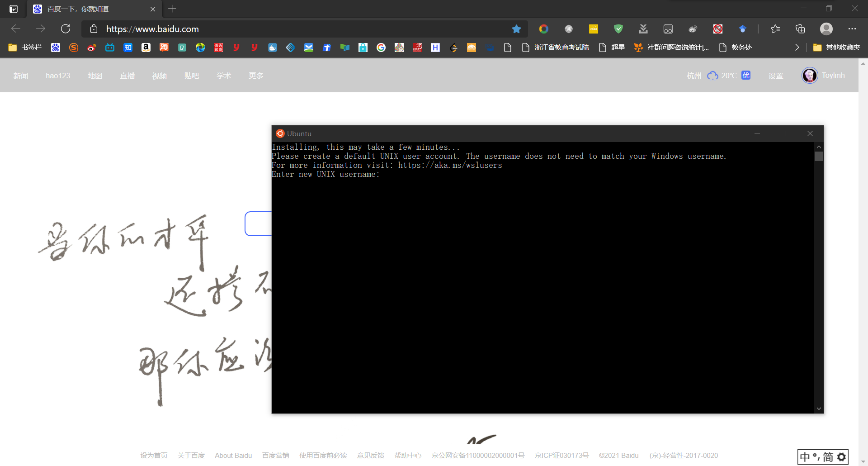Open the Zhihu 知 bookmark

point(128,48)
